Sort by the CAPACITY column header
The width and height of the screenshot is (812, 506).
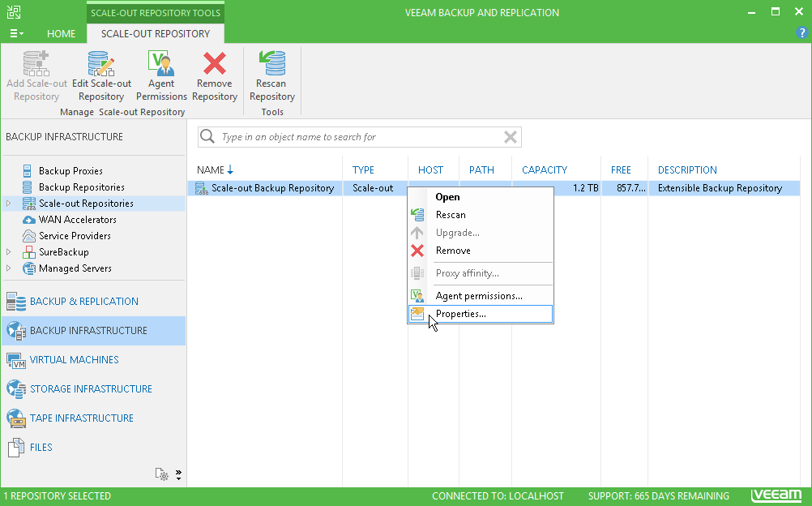545,170
